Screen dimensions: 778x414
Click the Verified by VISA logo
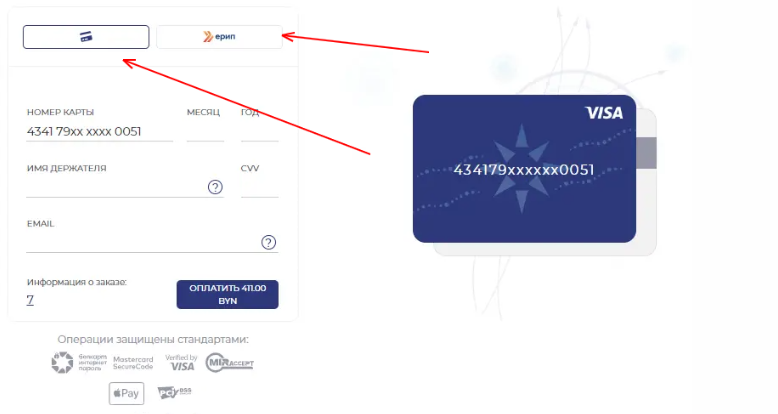click(x=181, y=363)
